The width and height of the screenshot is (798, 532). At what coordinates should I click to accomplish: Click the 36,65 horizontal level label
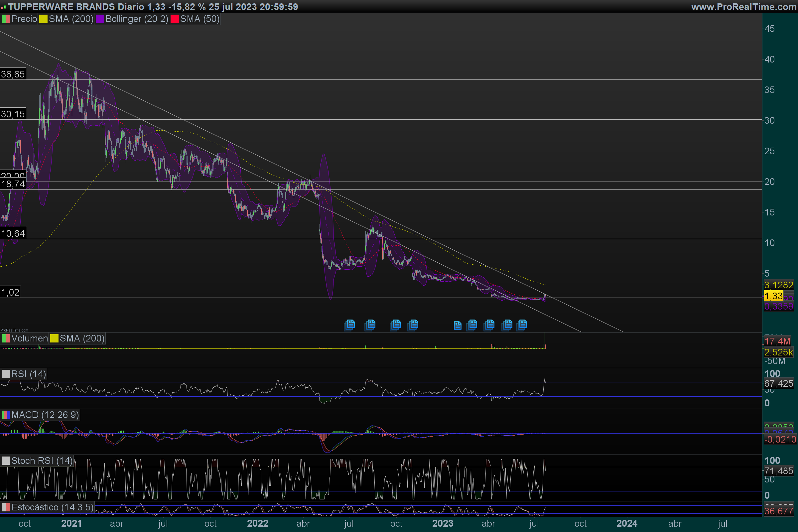pos(13,74)
